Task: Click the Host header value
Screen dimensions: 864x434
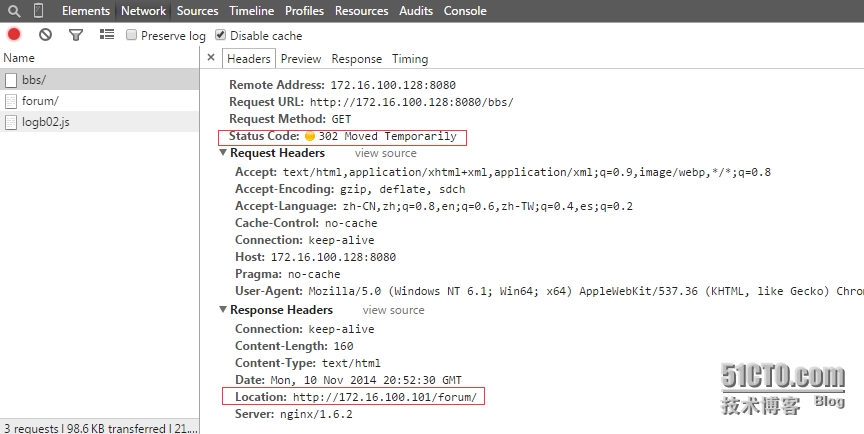Action: point(333,257)
